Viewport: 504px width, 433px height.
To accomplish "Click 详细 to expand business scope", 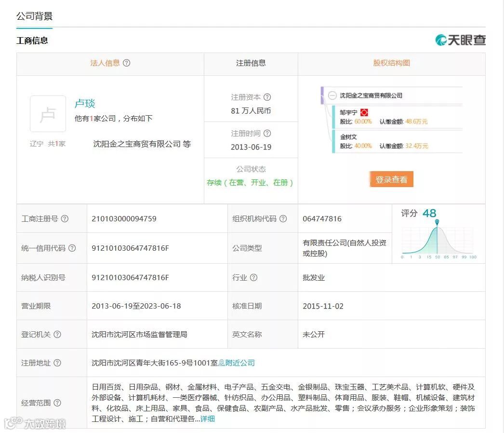I will click(208, 419).
